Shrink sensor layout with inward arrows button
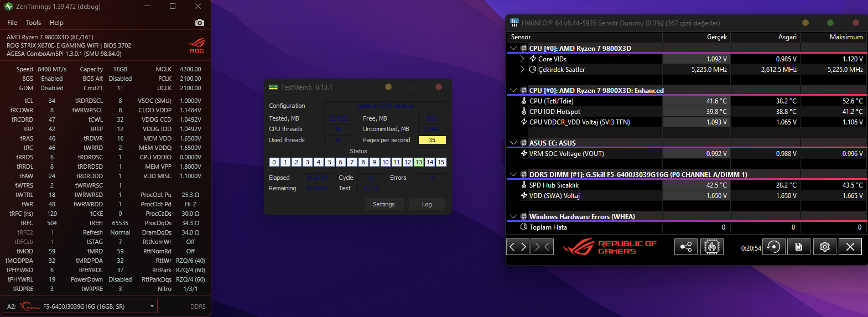The width and height of the screenshot is (868, 317). click(x=542, y=247)
